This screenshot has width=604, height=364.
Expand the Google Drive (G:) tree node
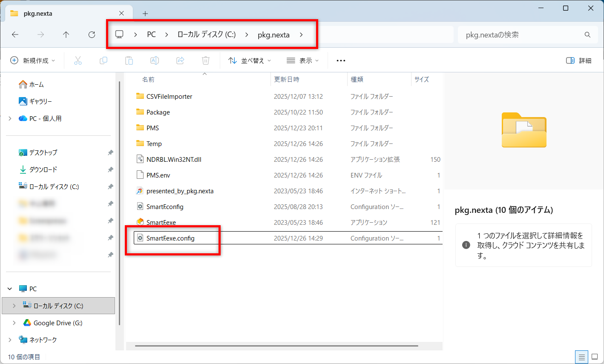pyautogui.click(x=14, y=323)
